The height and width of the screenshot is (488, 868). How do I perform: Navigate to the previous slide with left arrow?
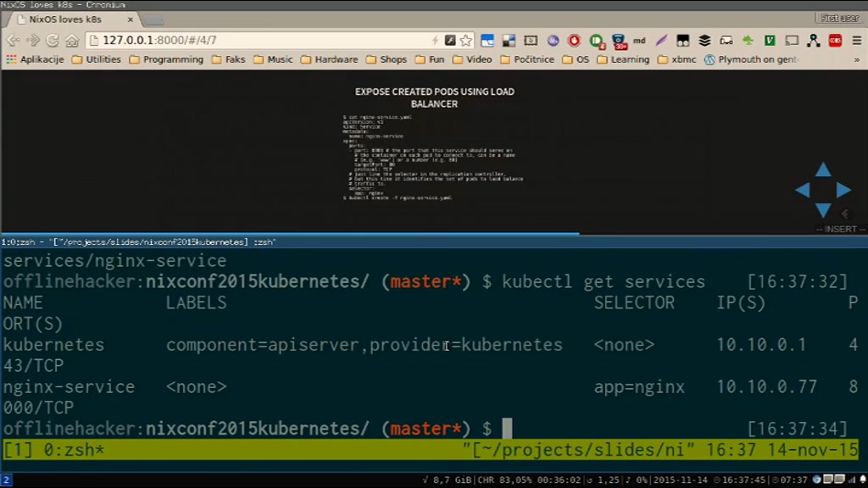tap(803, 190)
